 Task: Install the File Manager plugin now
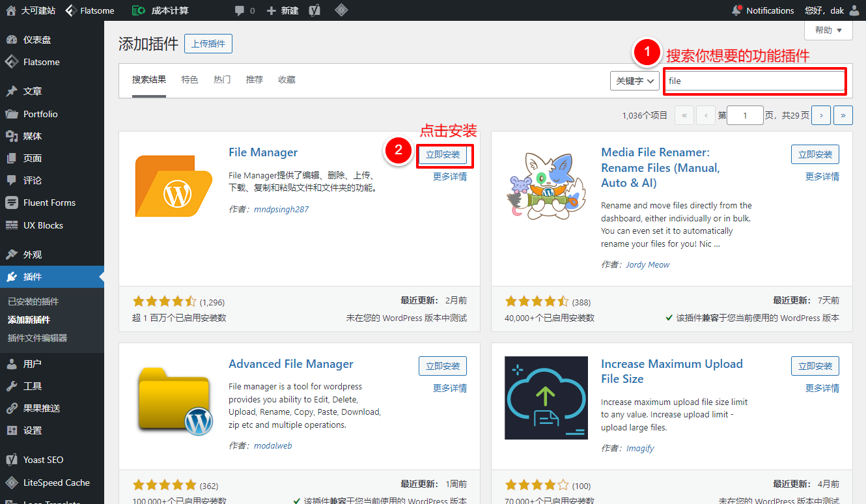click(443, 155)
